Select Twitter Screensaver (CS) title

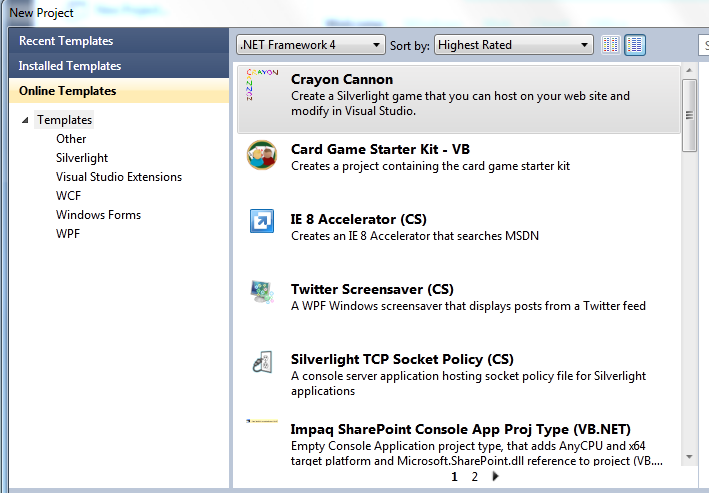pos(372,289)
